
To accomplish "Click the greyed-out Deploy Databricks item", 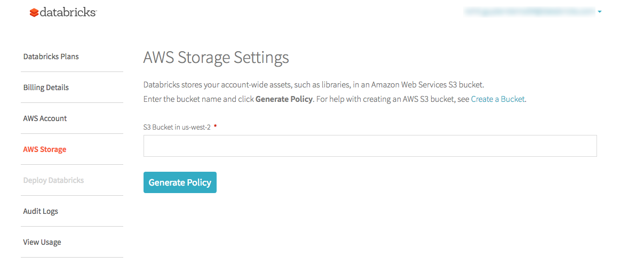I will 53,180.
